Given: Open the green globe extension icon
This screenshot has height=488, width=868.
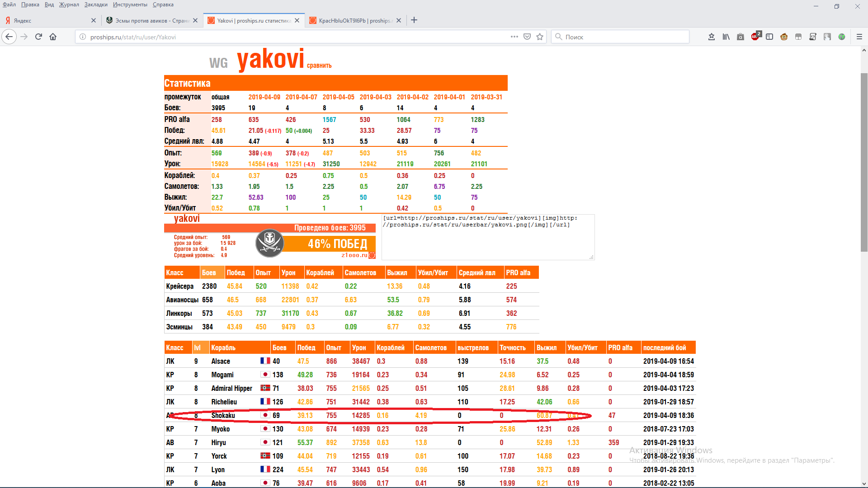Looking at the screenshot, I should [842, 37].
